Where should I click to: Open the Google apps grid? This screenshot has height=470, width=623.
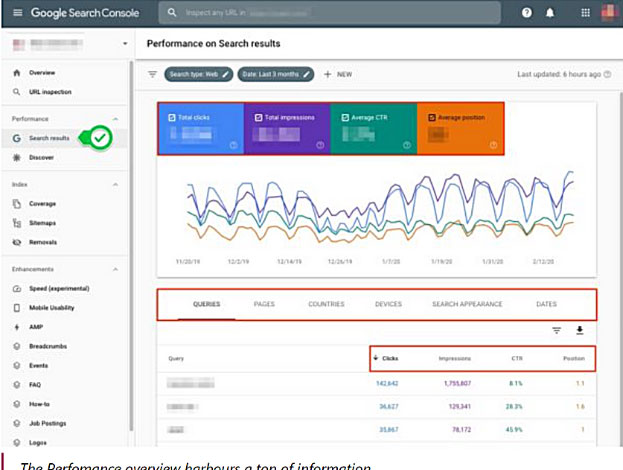tap(586, 13)
